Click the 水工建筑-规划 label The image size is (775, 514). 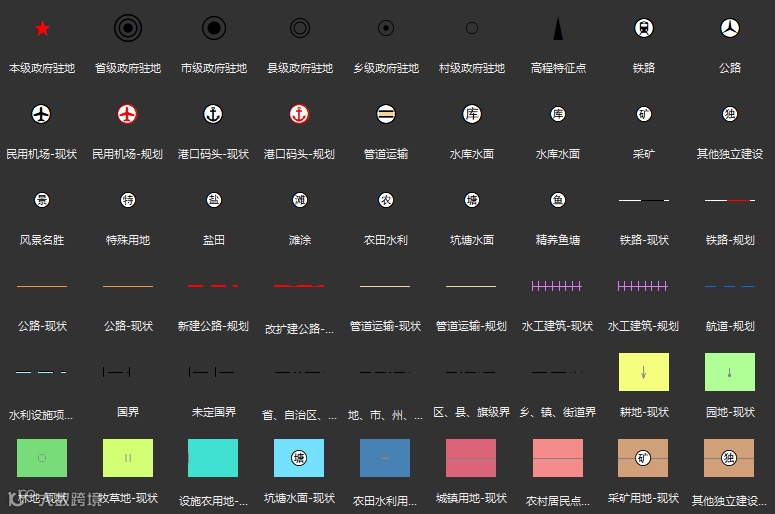point(643,326)
